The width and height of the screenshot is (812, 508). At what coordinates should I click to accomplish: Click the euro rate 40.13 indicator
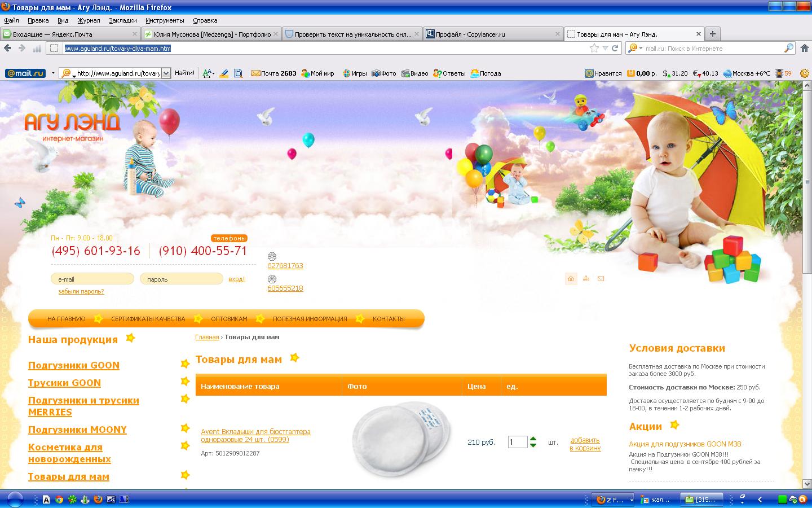pyautogui.click(x=705, y=73)
